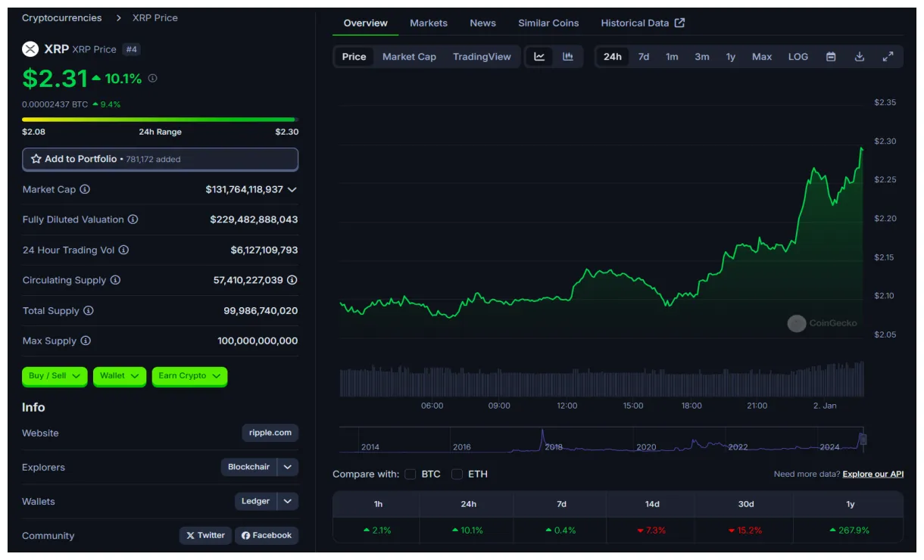924x560 pixels.
Task: Expand the Market Cap row chevron
Action: 293,189
